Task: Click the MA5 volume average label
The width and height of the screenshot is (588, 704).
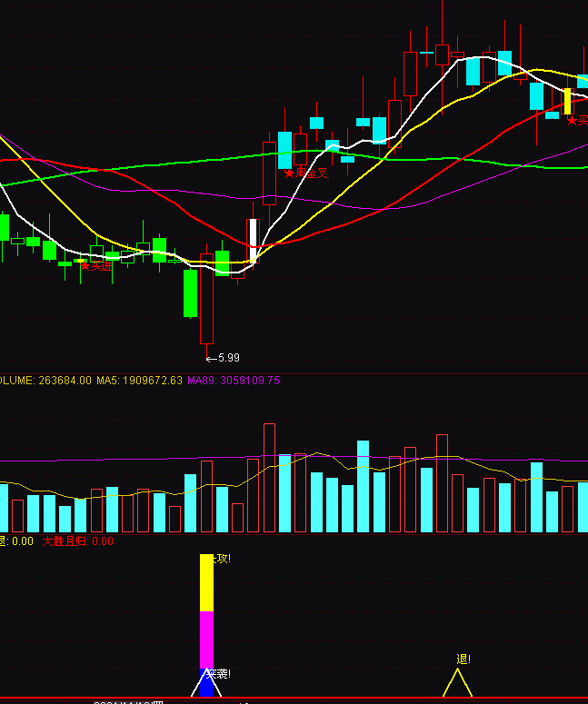Action: click(139, 381)
